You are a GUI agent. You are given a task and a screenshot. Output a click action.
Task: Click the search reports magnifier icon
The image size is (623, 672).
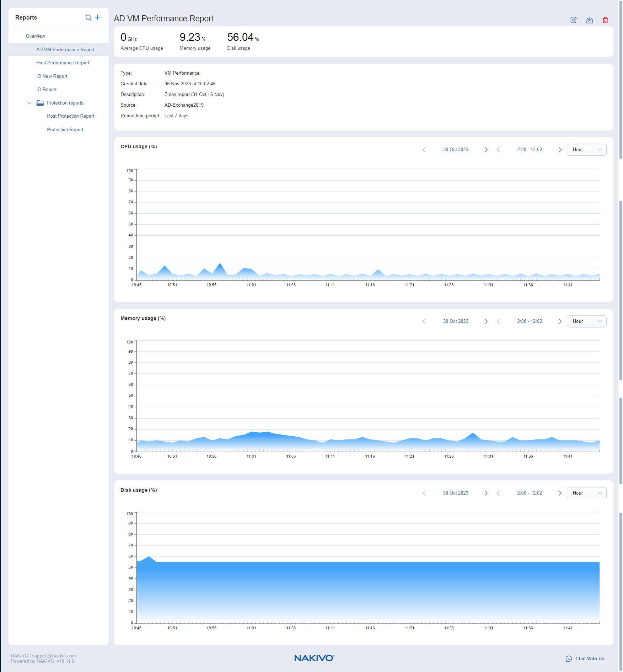(88, 18)
